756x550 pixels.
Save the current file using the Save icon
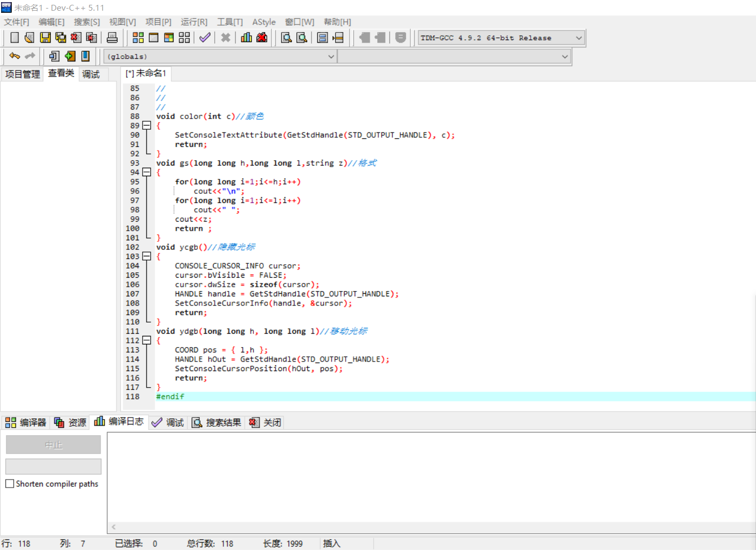tap(45, 37)
